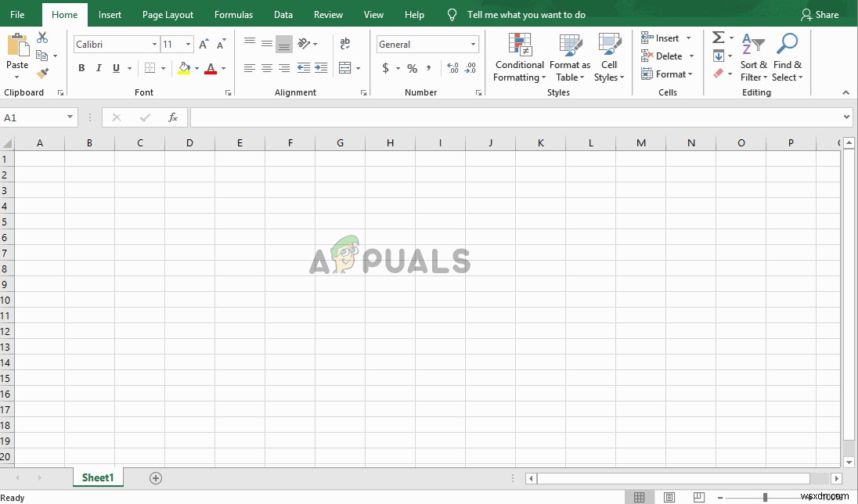Apply comma style
The image size is (858, 504).
[428, 68]
